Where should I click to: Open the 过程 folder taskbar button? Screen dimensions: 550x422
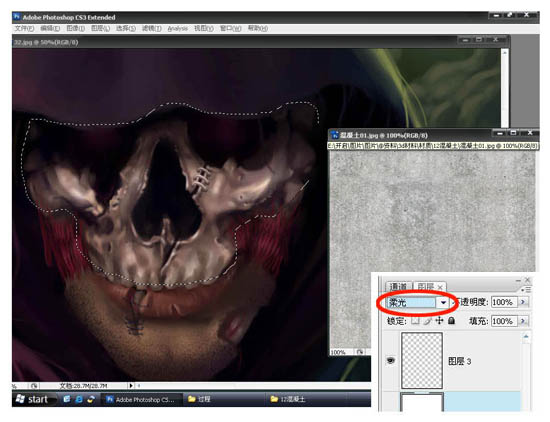(x=223, y=399)
